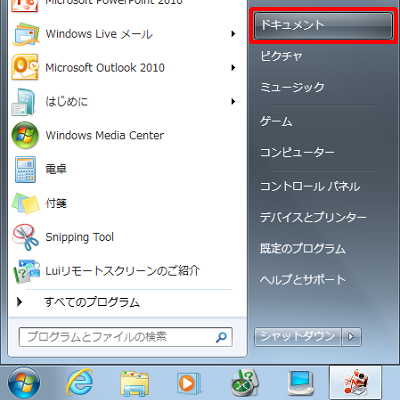Screen dimensions: 400x400
Task: Select the Windows Live メール text label
Action: pyautogui.click(x=99, y=34)
